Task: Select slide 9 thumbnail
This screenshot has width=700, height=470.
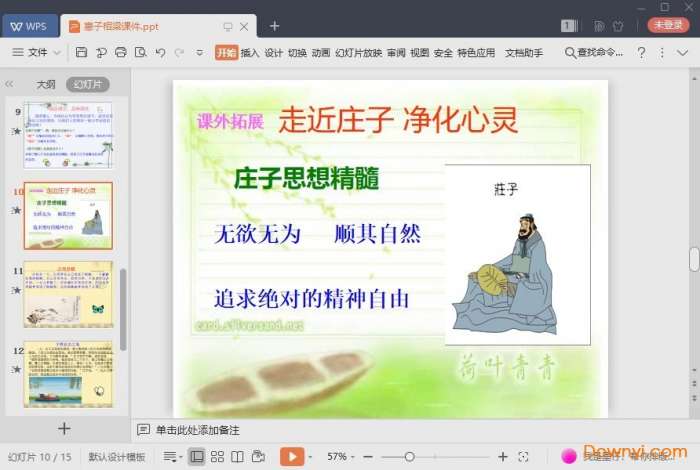Action: [68, 135]
